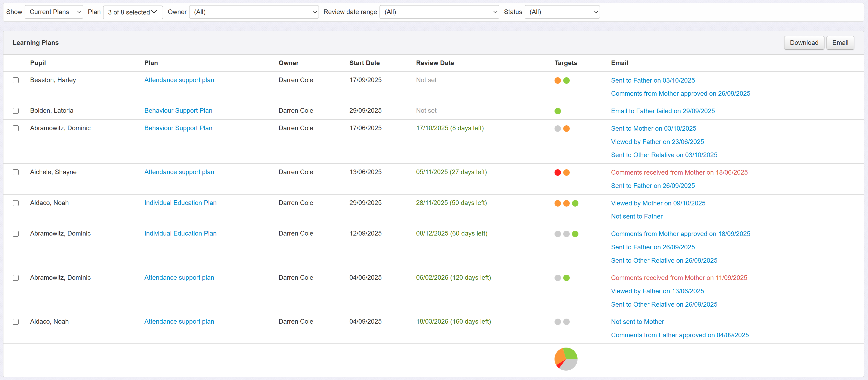The image size is (868, 380).
Task: Click the targets summary pie chart
Action: pyautogui.click(x=565, y=359)
